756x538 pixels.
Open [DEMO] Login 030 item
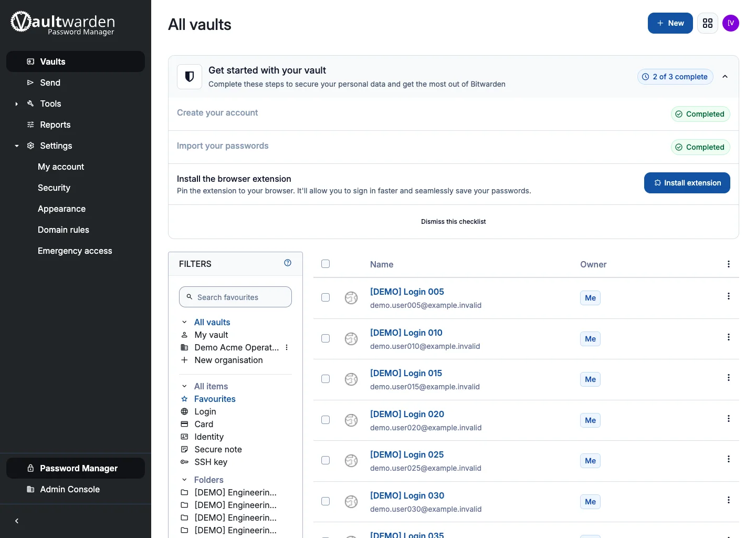click(x=407, y=495)
